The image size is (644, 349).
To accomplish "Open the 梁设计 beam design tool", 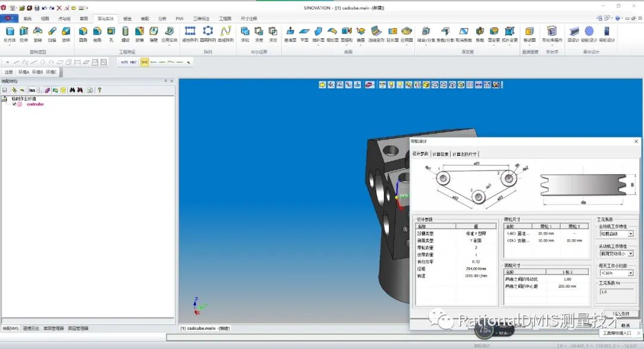I will pos(574,34).
